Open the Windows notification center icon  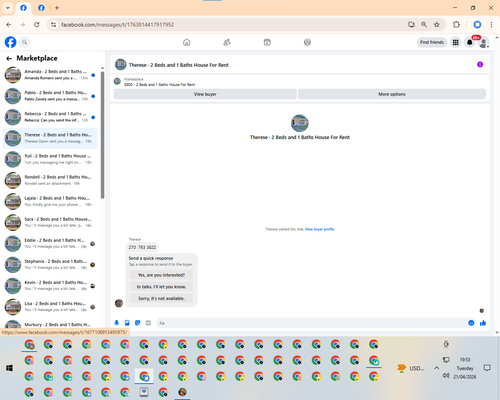487,368
